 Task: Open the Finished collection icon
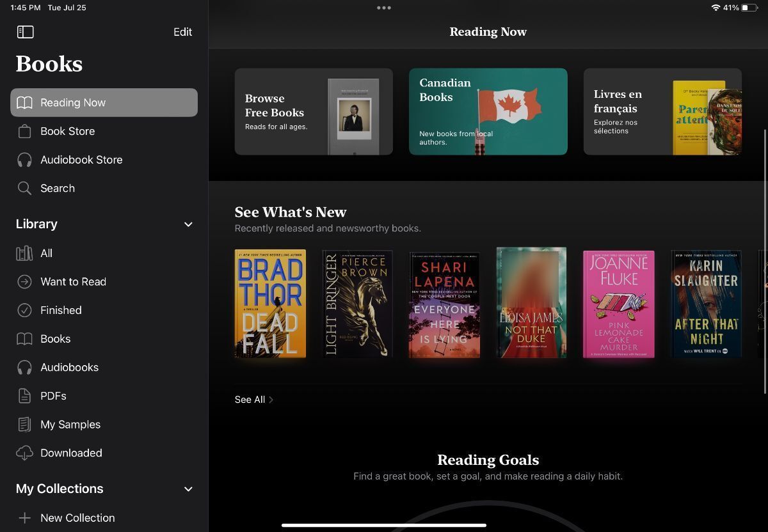pos(24,310)
